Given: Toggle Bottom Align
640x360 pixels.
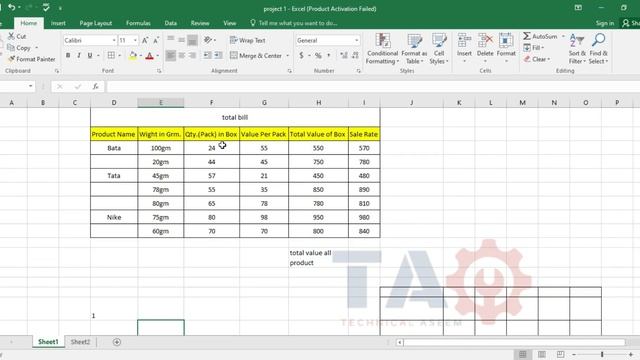Looking at the screenshot, I should tap(192, 40).
